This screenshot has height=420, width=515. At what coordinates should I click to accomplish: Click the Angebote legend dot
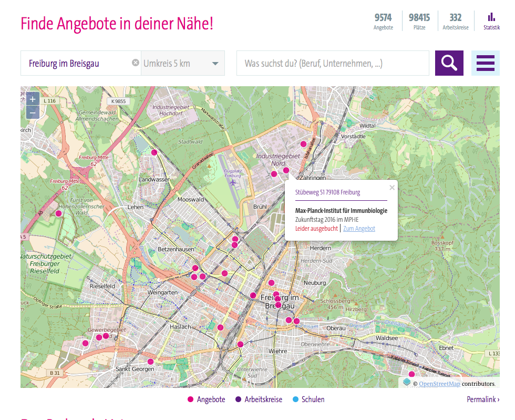190,399
